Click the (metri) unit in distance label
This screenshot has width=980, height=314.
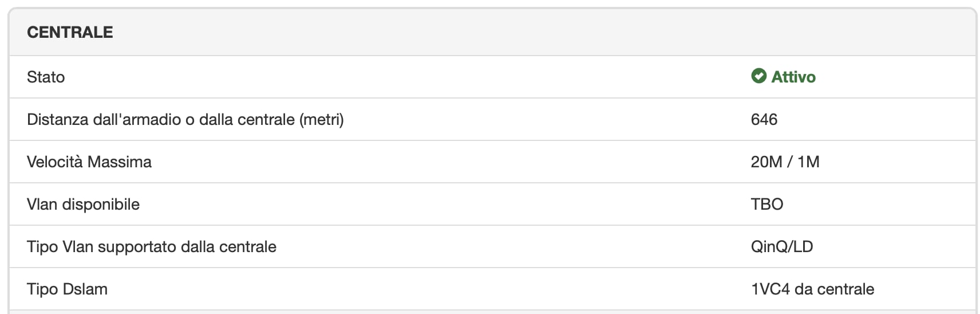pyautogui.click(x=321, y=119)
